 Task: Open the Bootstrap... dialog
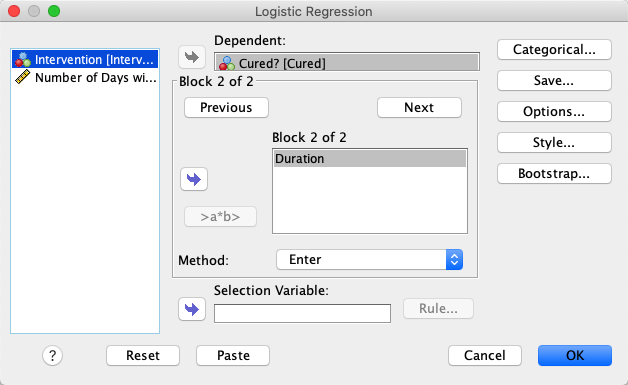coord(554,173)
